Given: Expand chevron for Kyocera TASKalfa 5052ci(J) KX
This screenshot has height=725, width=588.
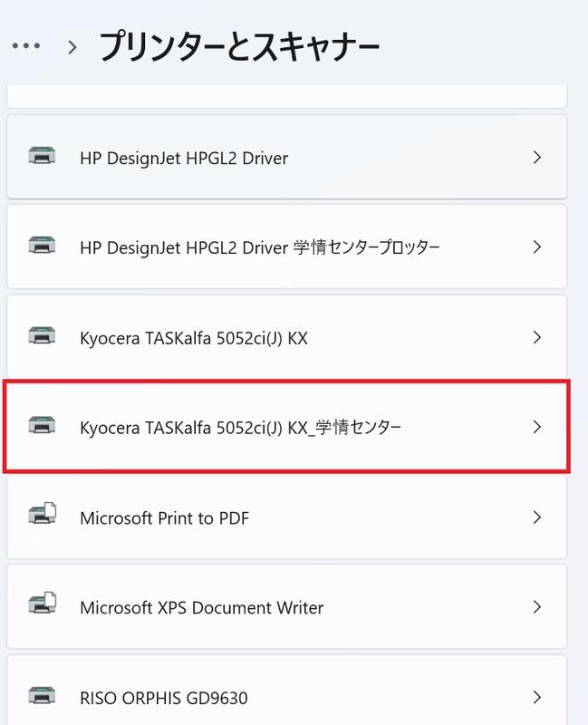Looking at the screenshot, I should [x=536, y=337].
